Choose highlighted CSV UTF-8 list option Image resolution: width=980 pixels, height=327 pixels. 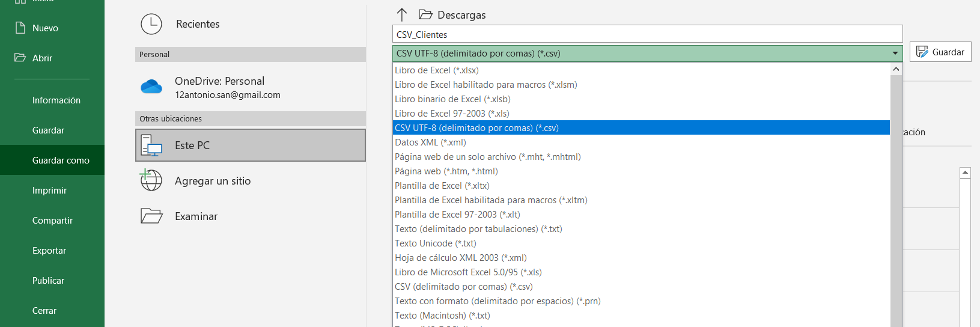641,128
